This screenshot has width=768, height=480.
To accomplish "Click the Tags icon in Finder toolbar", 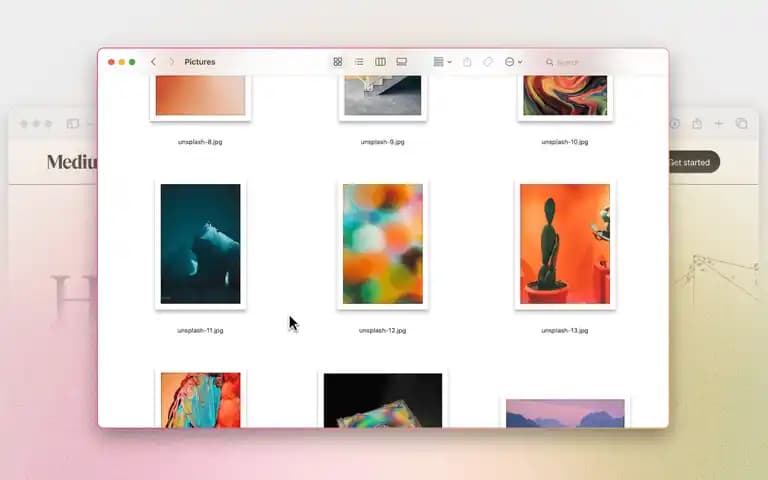I will (488, 62).
